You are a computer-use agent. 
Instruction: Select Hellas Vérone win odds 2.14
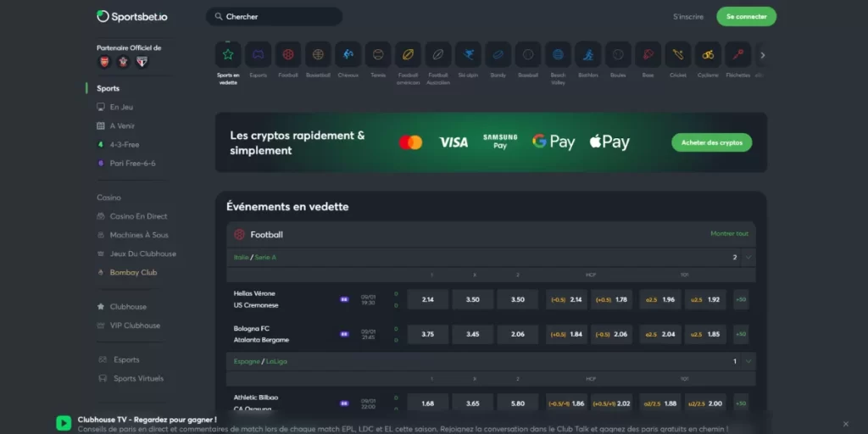428,299
